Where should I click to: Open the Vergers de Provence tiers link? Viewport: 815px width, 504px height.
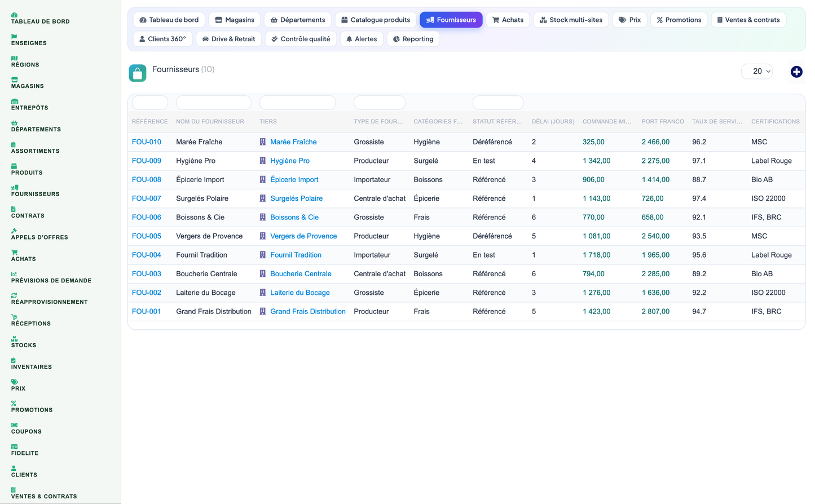click(x=303, y=236)
